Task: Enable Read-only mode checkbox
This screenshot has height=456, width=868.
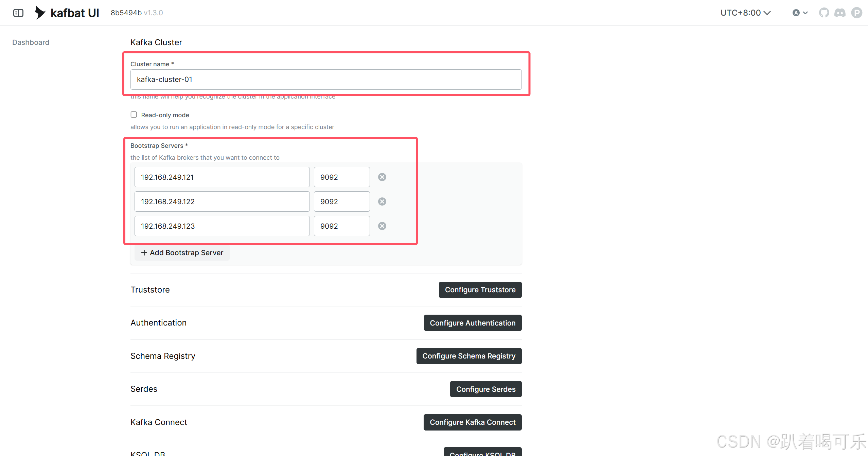Action: click(134, 115)
